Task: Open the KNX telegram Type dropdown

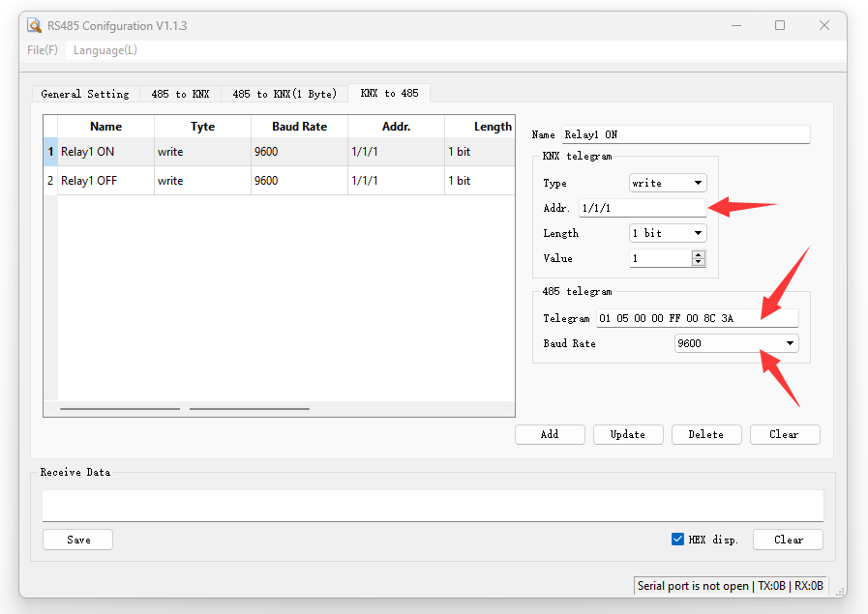Action: (668, 183)
